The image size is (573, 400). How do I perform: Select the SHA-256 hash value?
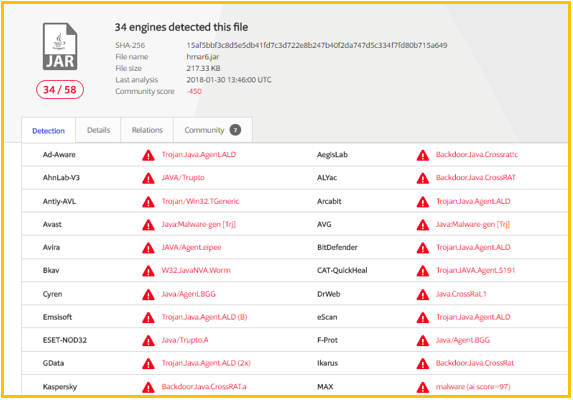point(317,45)
